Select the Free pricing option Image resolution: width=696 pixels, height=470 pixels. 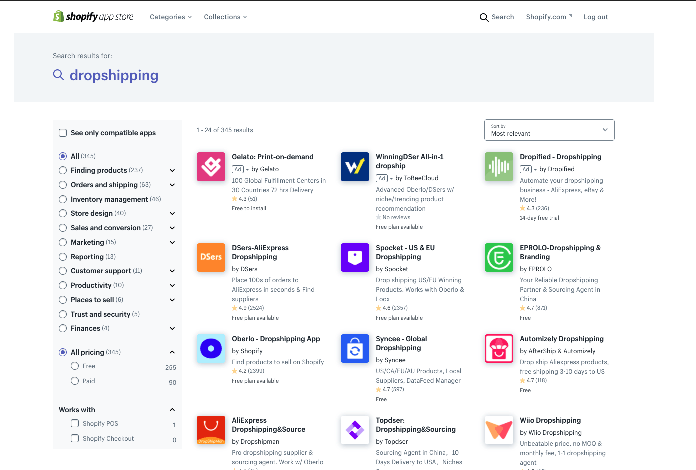pos(75,366)
